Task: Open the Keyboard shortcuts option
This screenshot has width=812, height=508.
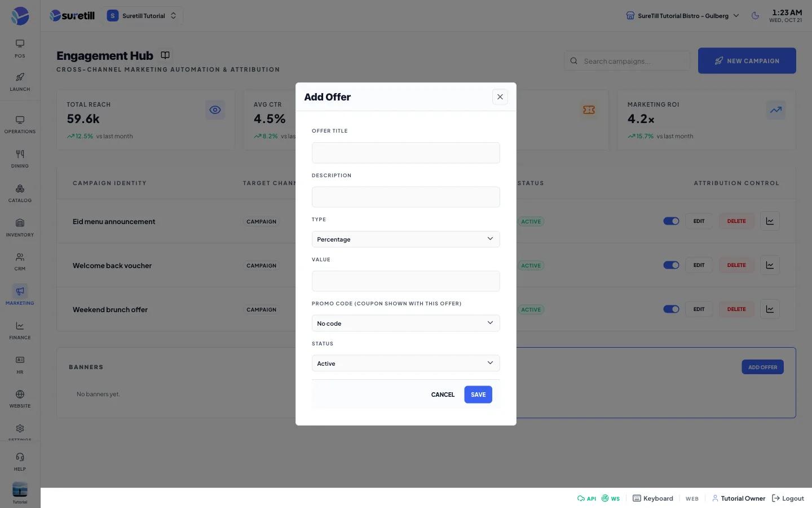Action: 653,498
